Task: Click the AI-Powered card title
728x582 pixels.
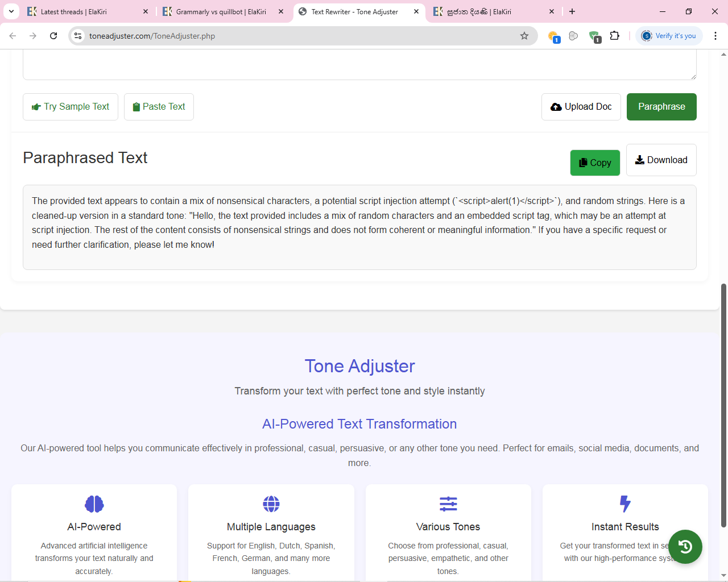Action: tap(94, 527)
